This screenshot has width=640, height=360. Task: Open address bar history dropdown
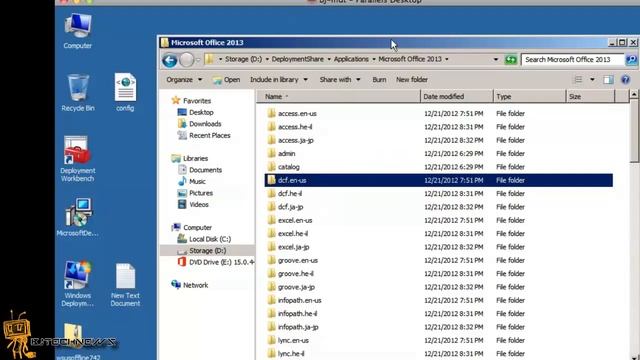click(x=496, y=60)
